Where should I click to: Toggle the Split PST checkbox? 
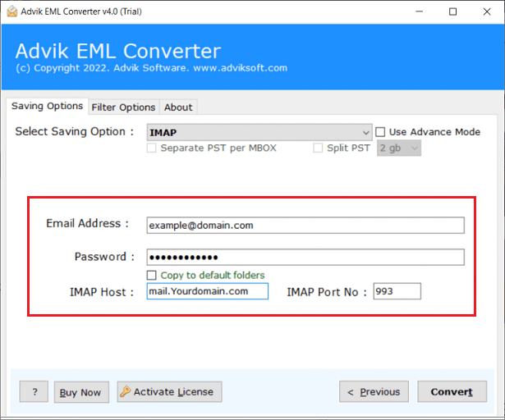[x=318, y=148]
